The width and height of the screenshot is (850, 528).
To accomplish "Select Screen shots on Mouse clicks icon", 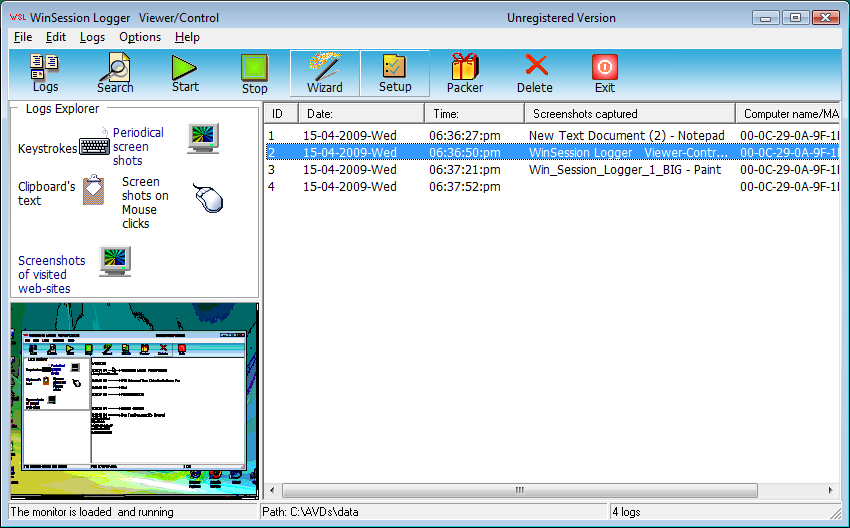I will tap(207, 198).
